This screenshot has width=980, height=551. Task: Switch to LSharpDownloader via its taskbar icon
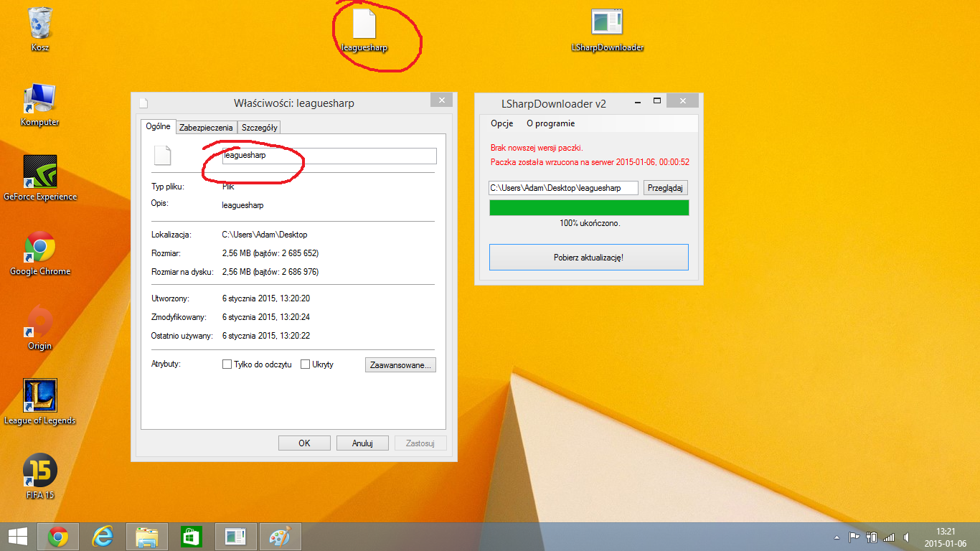click(236, 537)
